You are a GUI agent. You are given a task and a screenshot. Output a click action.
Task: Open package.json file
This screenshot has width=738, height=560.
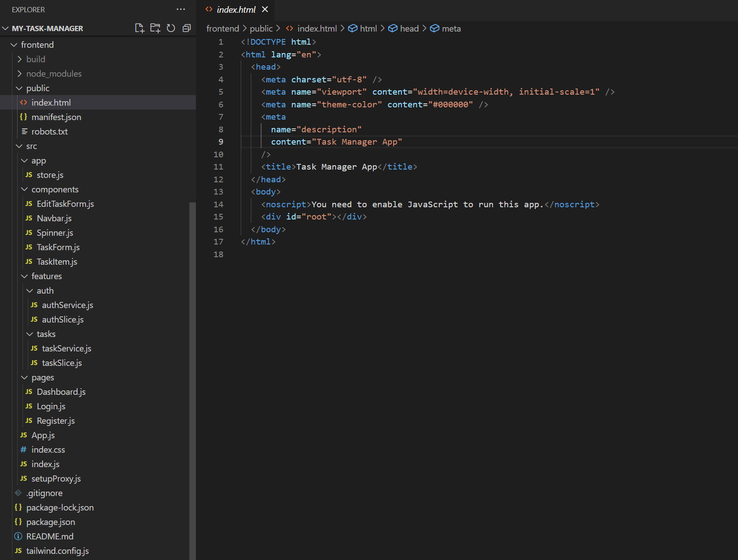point(98,522)
